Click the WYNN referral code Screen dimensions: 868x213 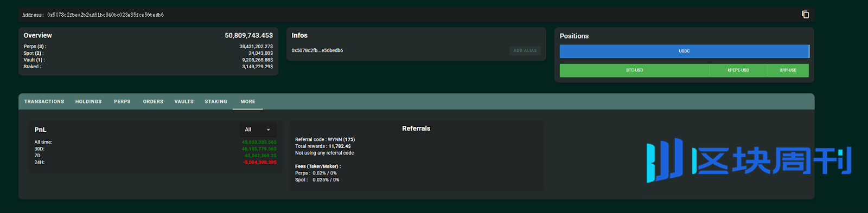coord(334,140)
